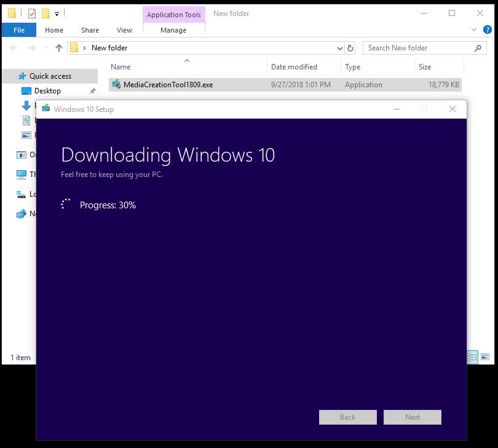Click the Search New folder input field
This screenshot has height=448, width=498.
tap(418, 48)
